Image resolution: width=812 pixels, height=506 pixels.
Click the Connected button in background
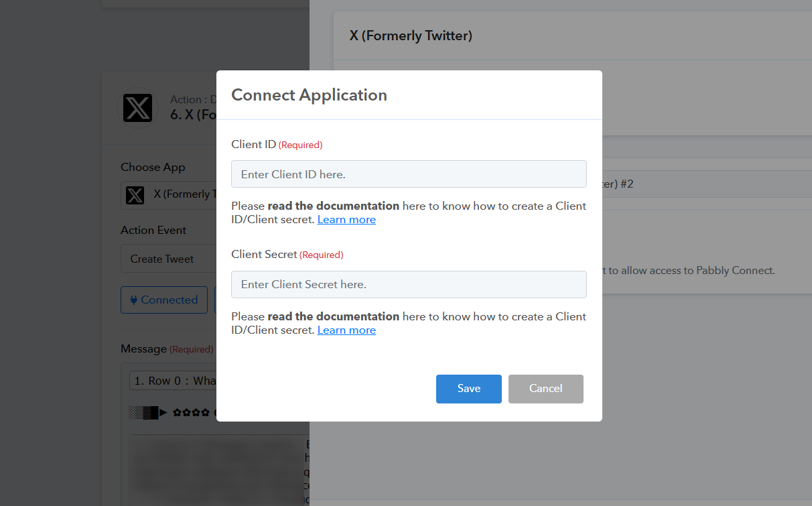click(x=164, y=300)
